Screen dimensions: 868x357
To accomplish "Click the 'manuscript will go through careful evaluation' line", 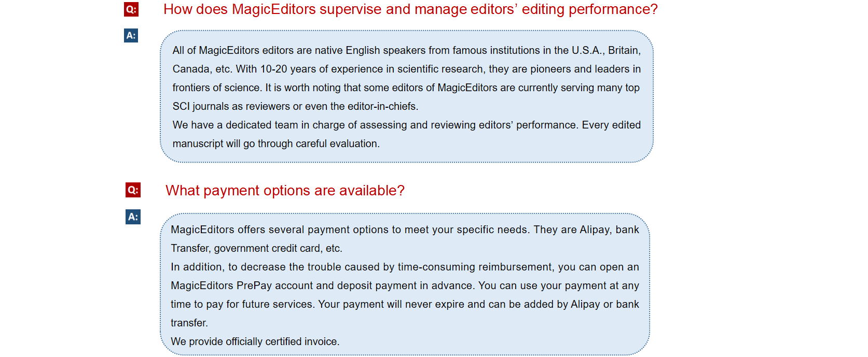I will click(276, 144).
